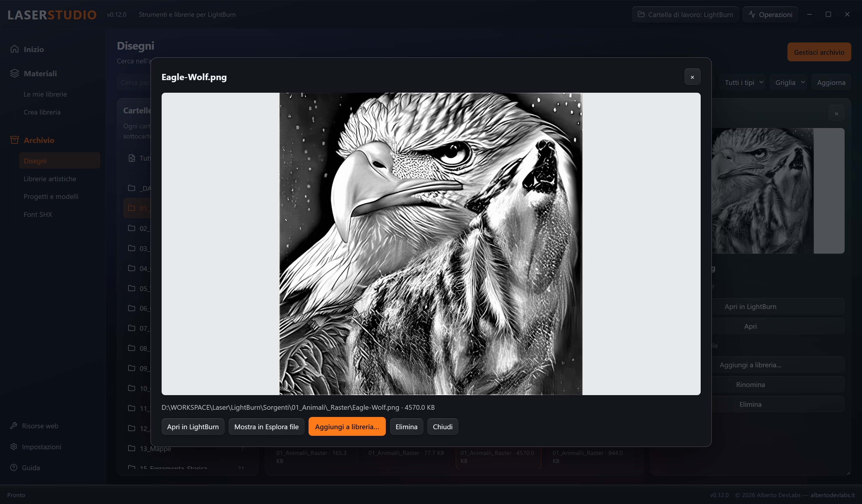Click the Risorse web wrench icon
The width and height of the screenshot is (862, 504).
click(x=14, y=426)
